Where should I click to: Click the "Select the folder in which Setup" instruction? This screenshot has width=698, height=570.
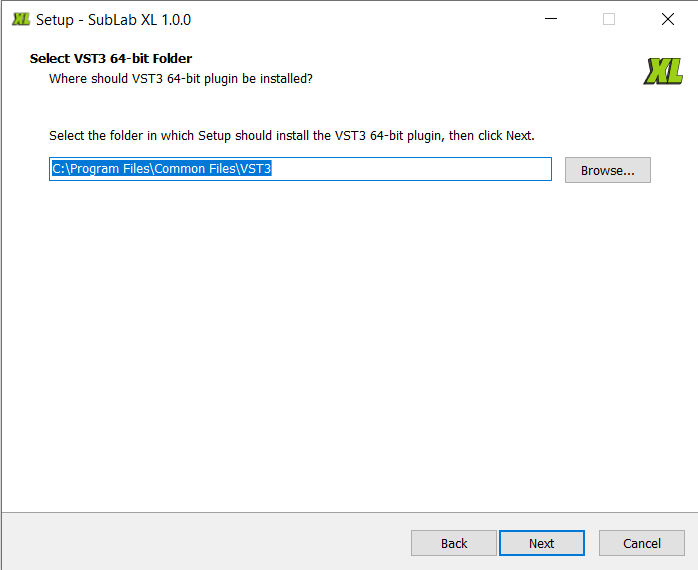point(291,136)
